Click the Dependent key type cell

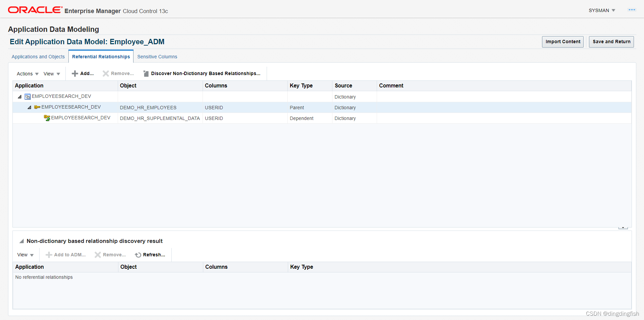310,118
